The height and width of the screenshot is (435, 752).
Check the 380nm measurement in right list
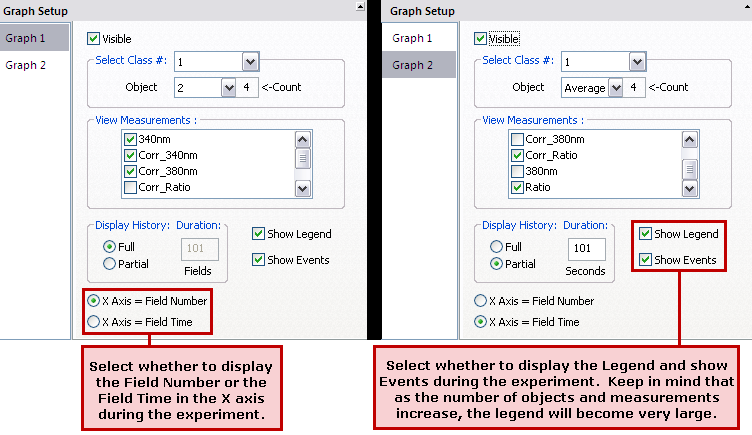517,171
